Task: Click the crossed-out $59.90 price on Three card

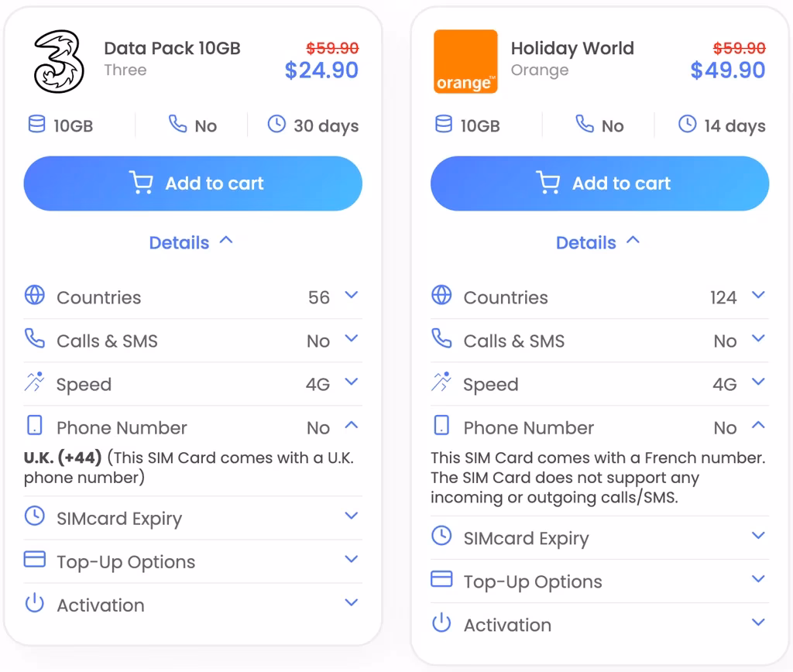Action: 331,47
